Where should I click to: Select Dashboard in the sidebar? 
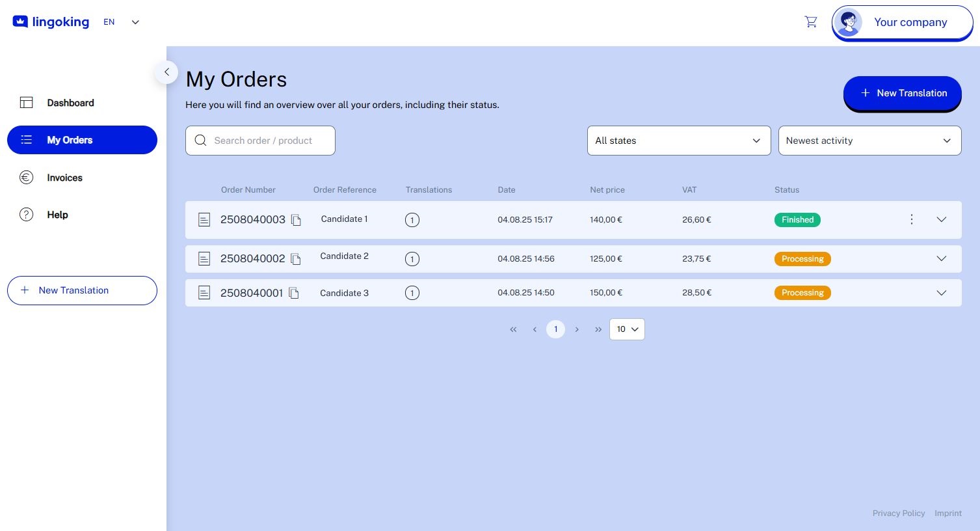click(70, 102)
